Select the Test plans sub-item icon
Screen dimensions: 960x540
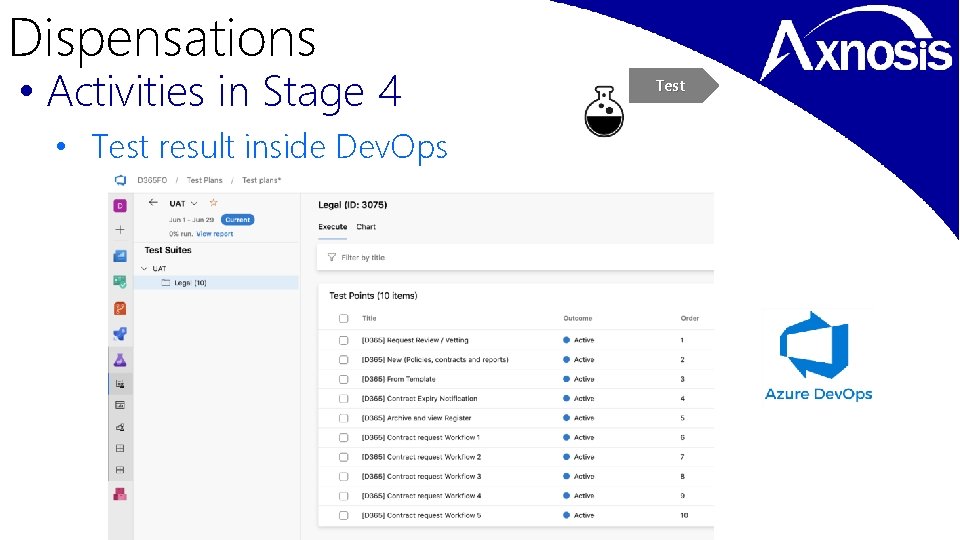pos(120,384)
